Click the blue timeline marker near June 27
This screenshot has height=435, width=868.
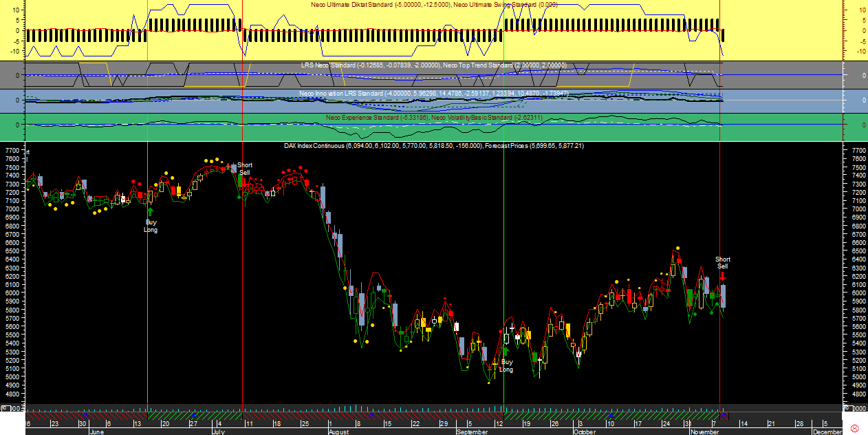tap(194, 416)
